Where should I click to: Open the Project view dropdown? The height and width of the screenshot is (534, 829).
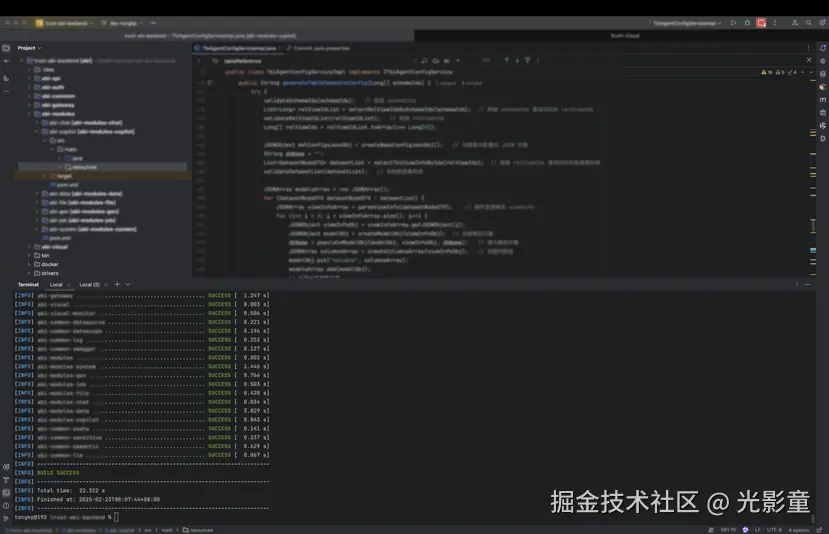click(30, 48)
